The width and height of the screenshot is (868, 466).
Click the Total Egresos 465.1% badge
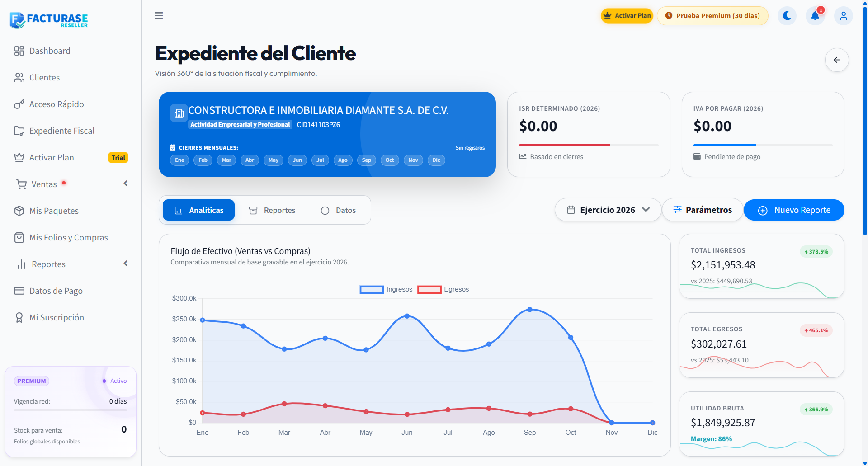click(x=816, y=330)
